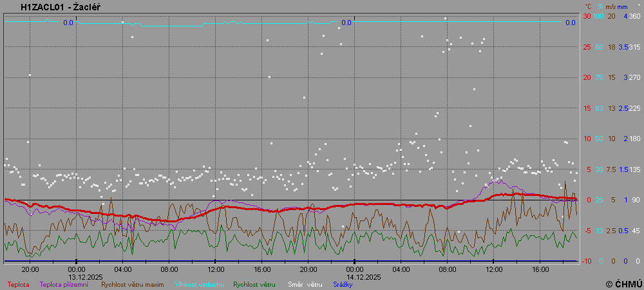Select the Teplota přízemní legend entry
Screen dimensions: 644x290
64,284
